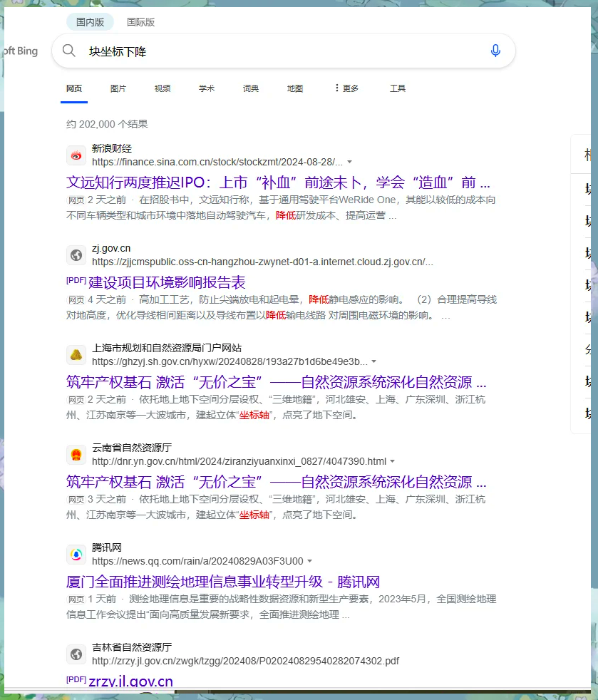
Task: Select the 地图 tab
Action: click(x=295, y=88)
